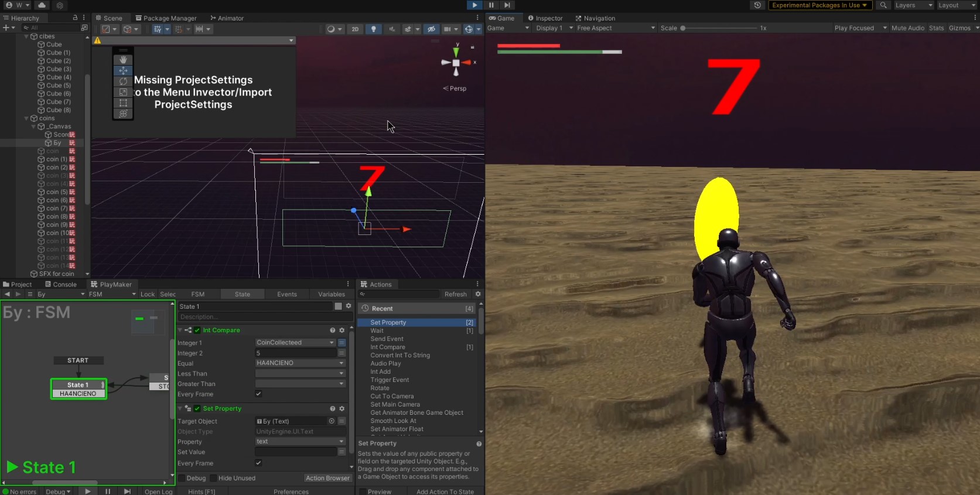
Task: Click PlayMaker bottom pause button
Action: [x=108, y=491]
